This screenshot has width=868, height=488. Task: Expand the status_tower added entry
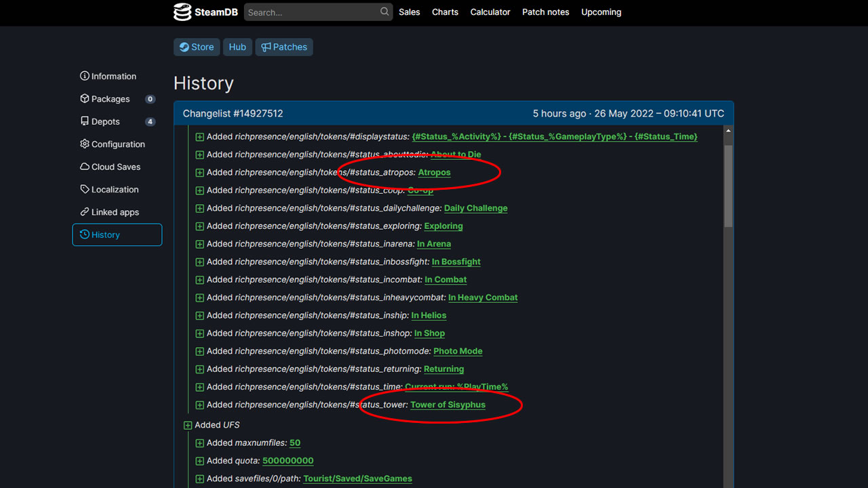pyautogui.click(x=199, y=405)
